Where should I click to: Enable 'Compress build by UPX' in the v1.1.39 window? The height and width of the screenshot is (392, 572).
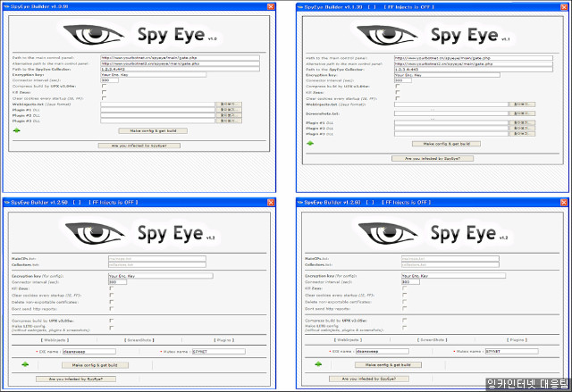pyautogui.click(x=397, y=86)
